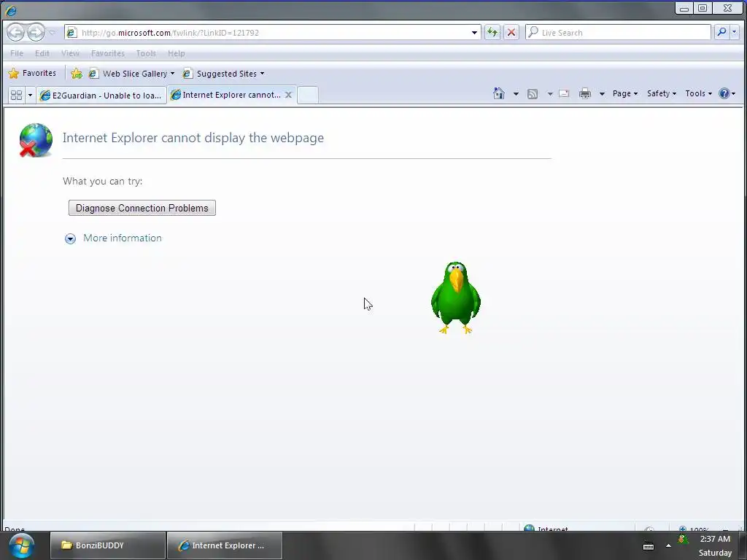Click the green BonziBUDDY parrot character
Screen dimensions: 747x560
pos(455,298)
